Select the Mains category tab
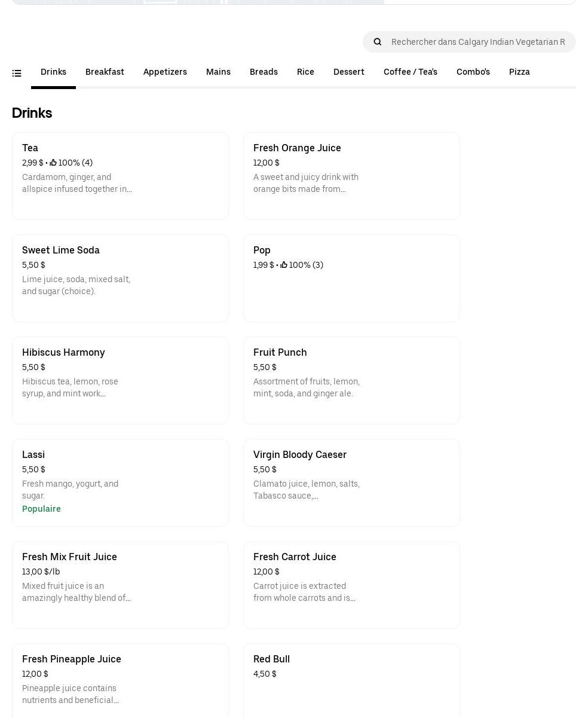This screenshot has height=718, width=588. coord(218,72)
